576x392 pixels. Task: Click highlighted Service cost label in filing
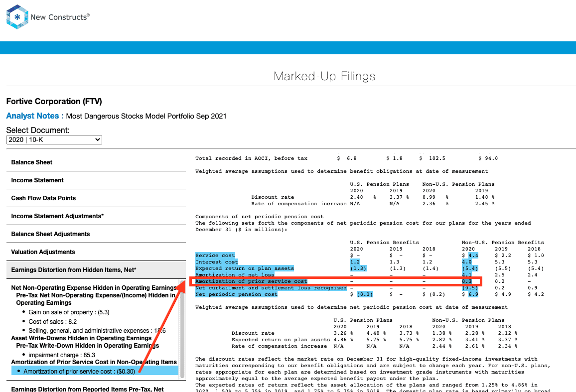215,256
